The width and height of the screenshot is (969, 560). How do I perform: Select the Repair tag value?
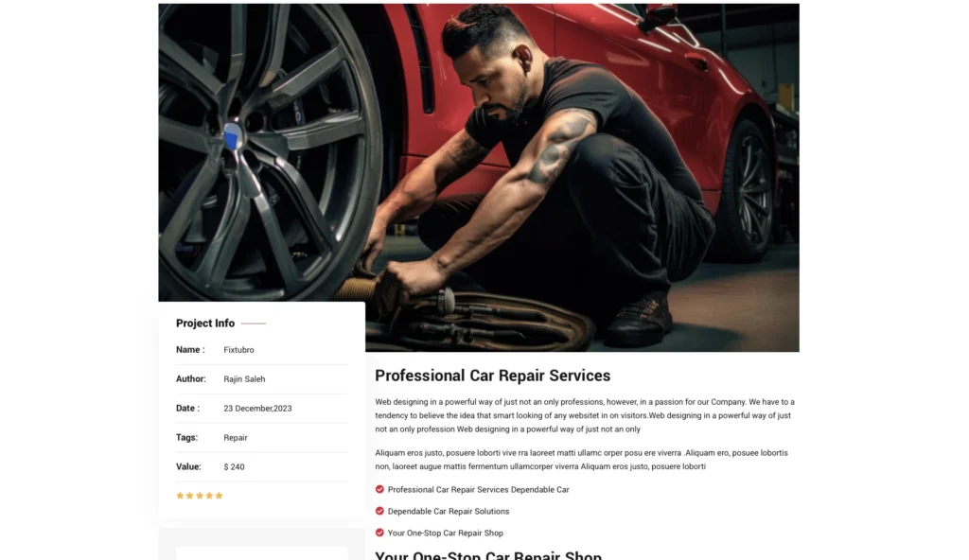(x=236, y=438)
